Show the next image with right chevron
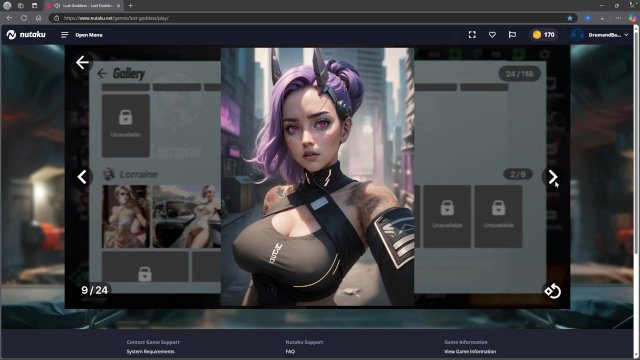The image size is (640, 360). tap(553, 177)
